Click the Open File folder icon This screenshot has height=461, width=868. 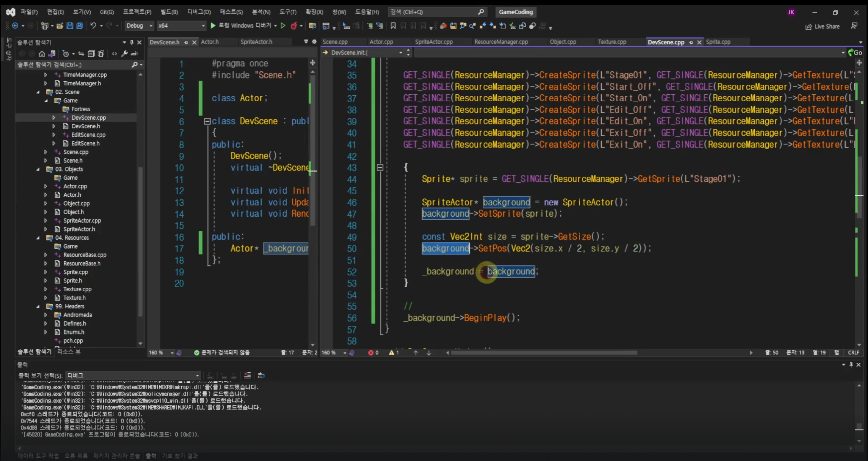[x=60, y=25]
